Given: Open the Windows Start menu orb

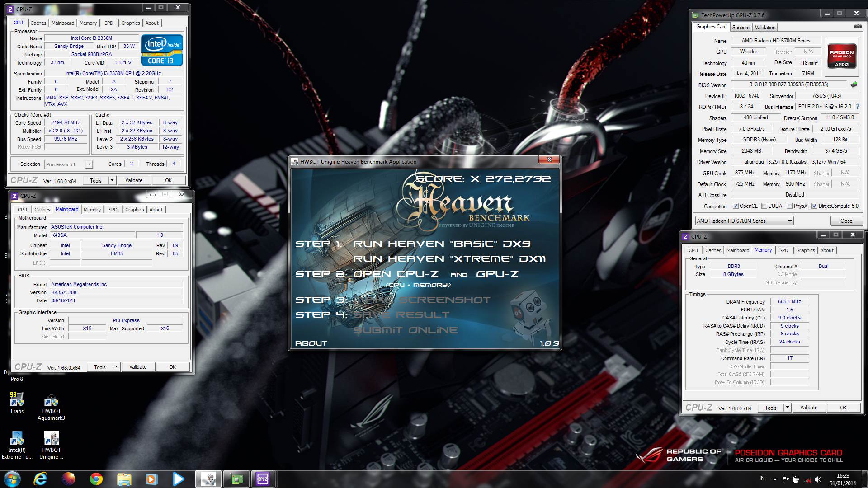Looking at the screenshot, I should click(x=12, y=479).
